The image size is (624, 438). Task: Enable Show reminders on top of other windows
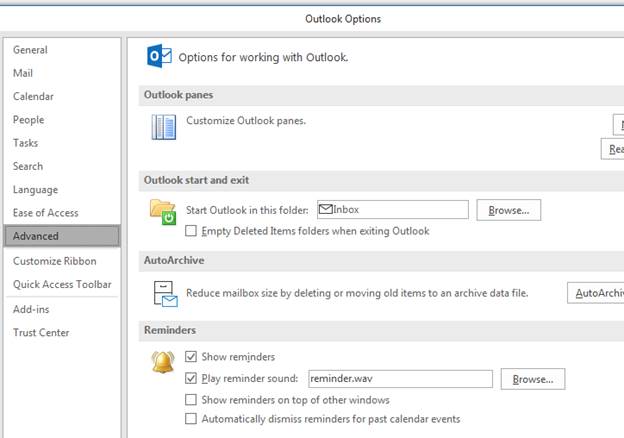click(191, 399)
